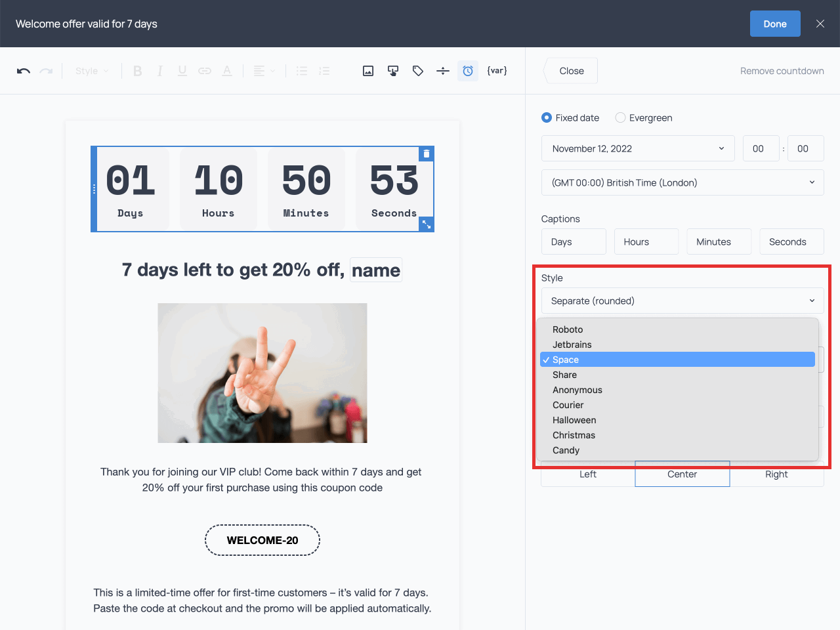Click the countdown block's left drag handle
The image size is (840, 630).
94,189
